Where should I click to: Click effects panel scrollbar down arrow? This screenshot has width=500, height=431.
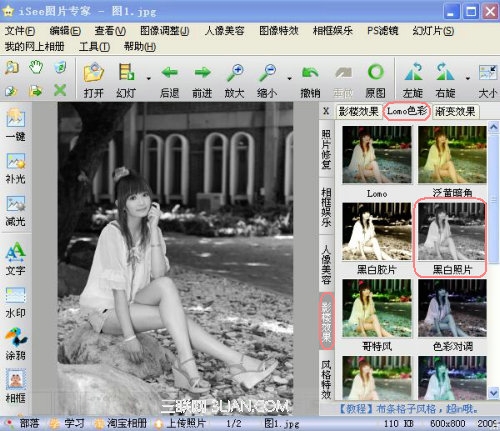tap(493, 393)
